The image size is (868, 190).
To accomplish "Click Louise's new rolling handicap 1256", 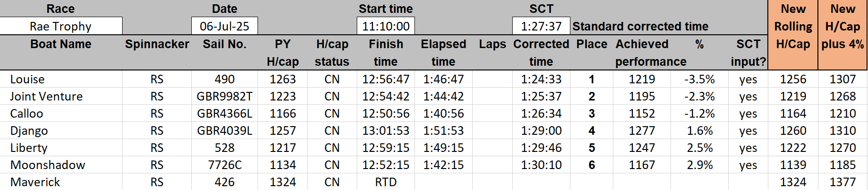I will [x=793, y=79].
